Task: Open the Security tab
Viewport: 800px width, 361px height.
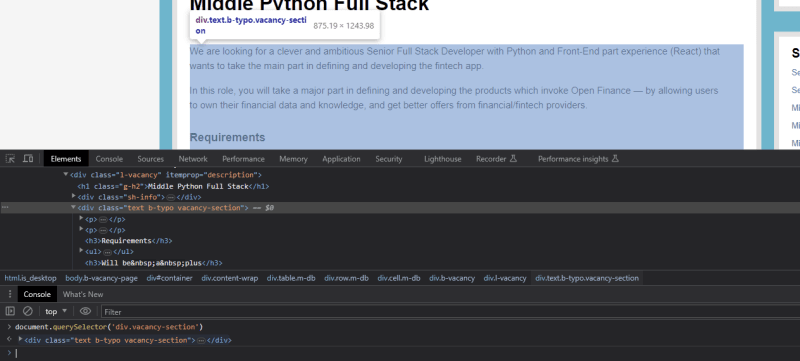Action: click(x=389, y=159)
